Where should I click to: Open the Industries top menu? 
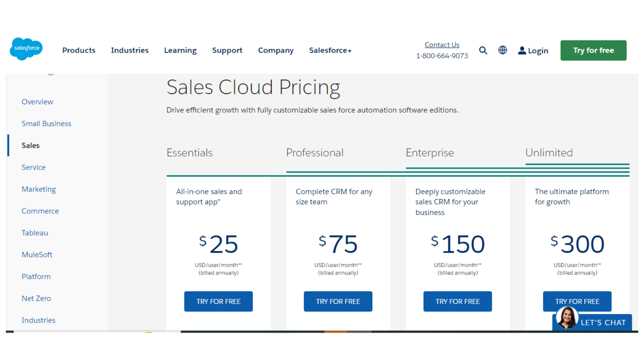pos(130,50)
